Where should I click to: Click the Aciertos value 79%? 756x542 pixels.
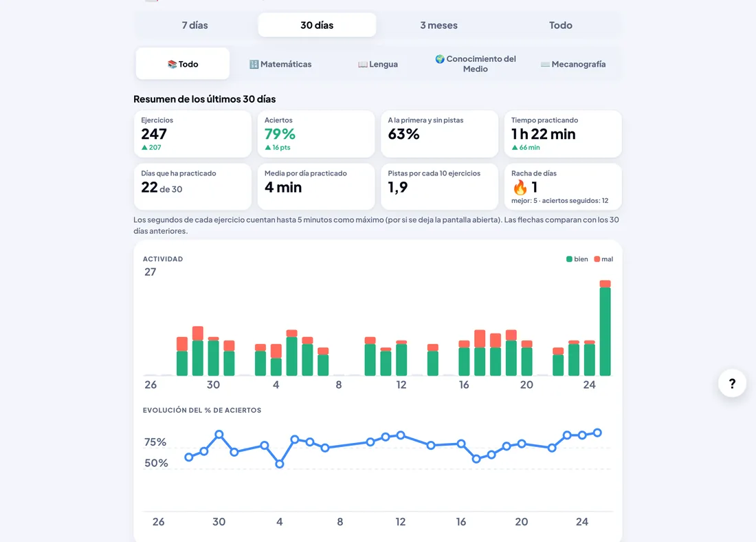coord(280,133)
